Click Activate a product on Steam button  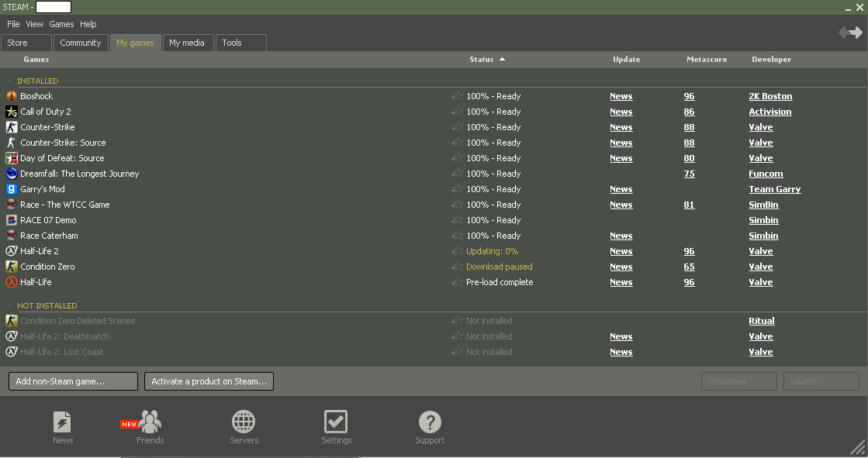209,381
